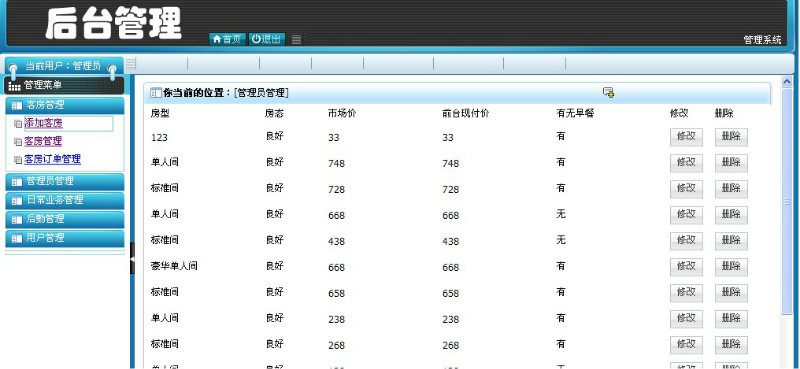Expand the 后勤管理 menu section
The image size is (800, 369).
click(65, 219)
